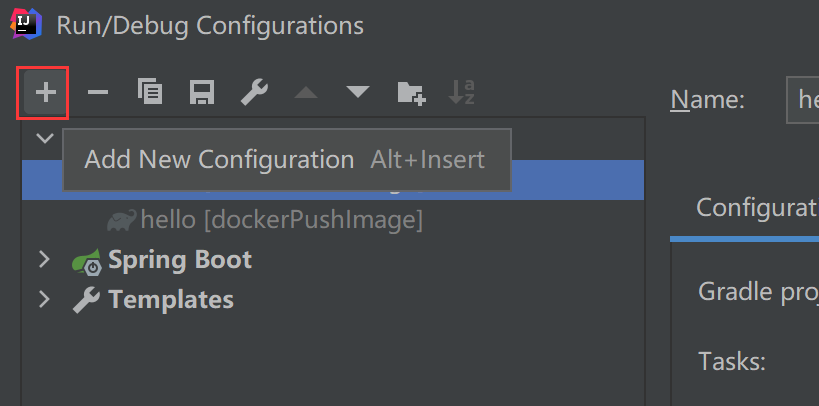The image size is (819, 406).
Task: Click Gradle elephant icon beside hello [dockerPushImage]
Action: coord(122,220)
